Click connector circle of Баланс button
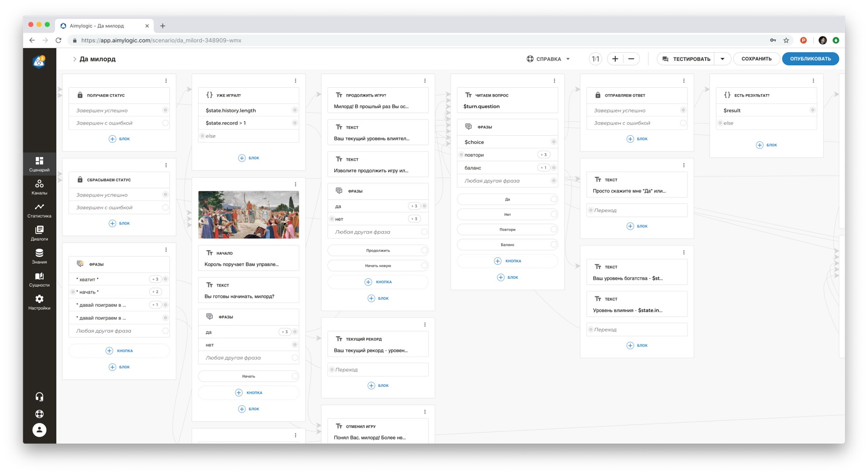 click(554, 244)
